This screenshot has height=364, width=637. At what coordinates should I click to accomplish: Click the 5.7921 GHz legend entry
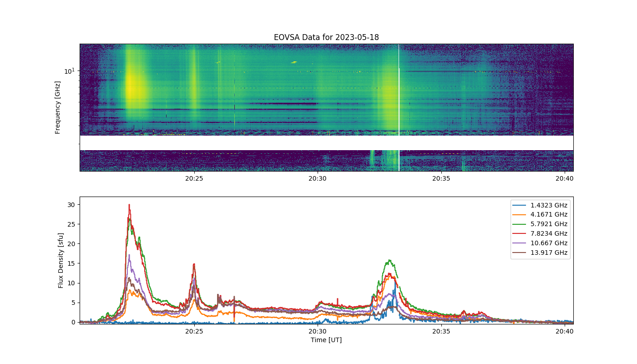point(541,224)
